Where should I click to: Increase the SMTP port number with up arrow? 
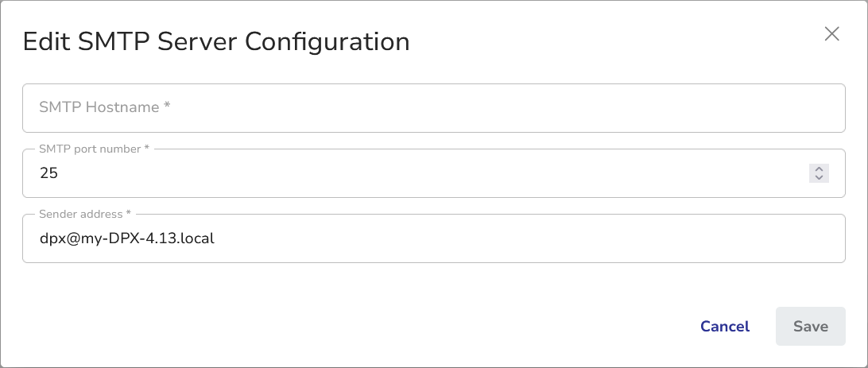[819, 169]
